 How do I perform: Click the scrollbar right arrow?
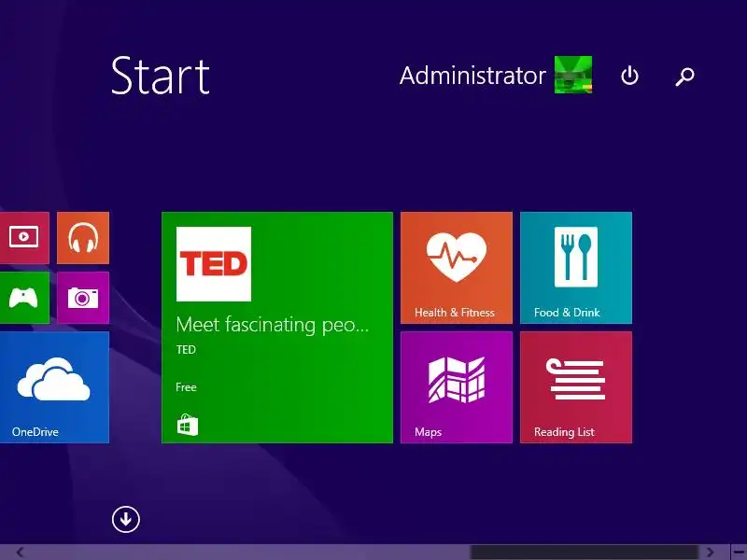tap(710, 553)
